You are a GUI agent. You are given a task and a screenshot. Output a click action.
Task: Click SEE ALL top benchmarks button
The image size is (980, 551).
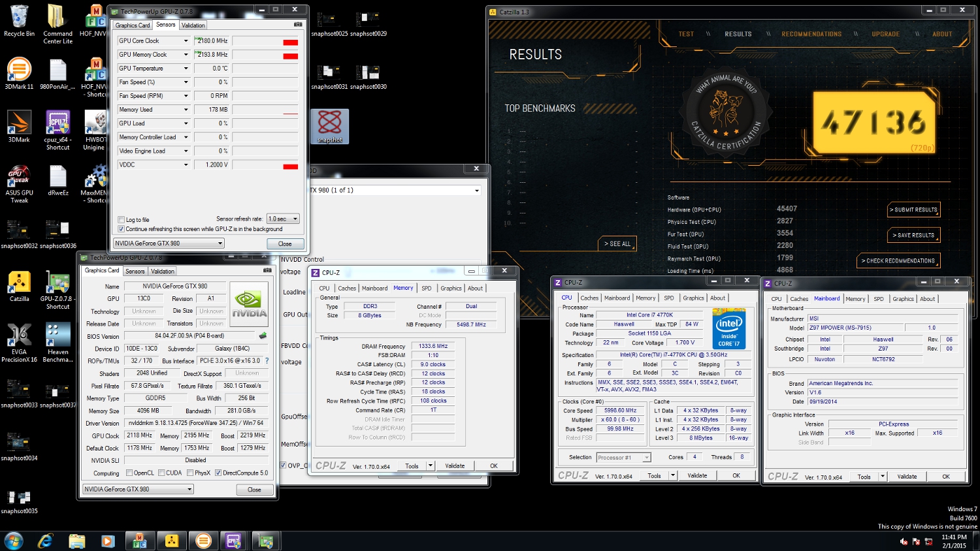(x=618, y=244)
